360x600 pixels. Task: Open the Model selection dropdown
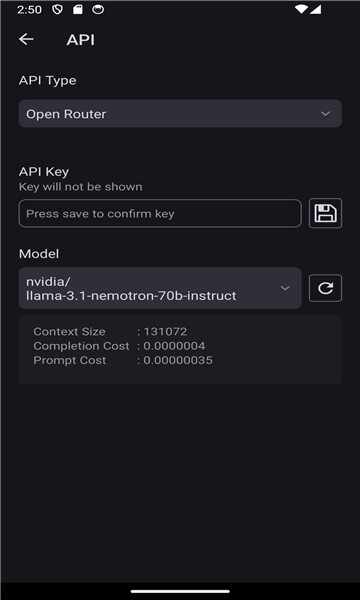coord(160,288)
